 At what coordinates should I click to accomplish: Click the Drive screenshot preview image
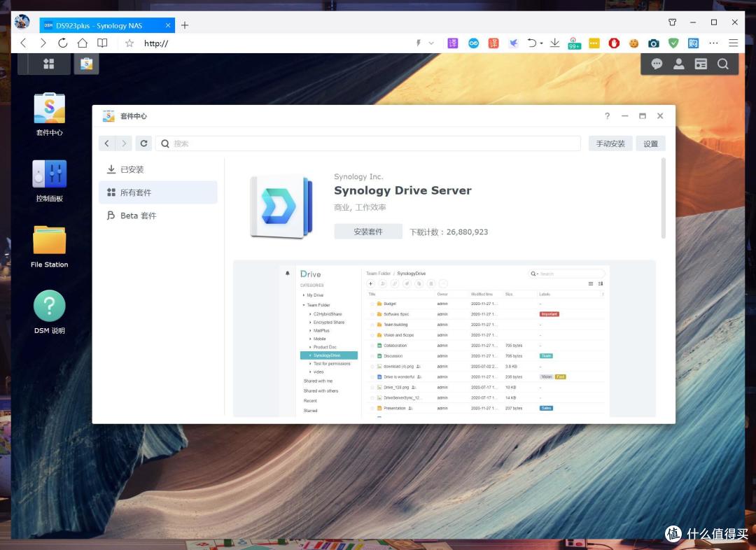point(444,340)
